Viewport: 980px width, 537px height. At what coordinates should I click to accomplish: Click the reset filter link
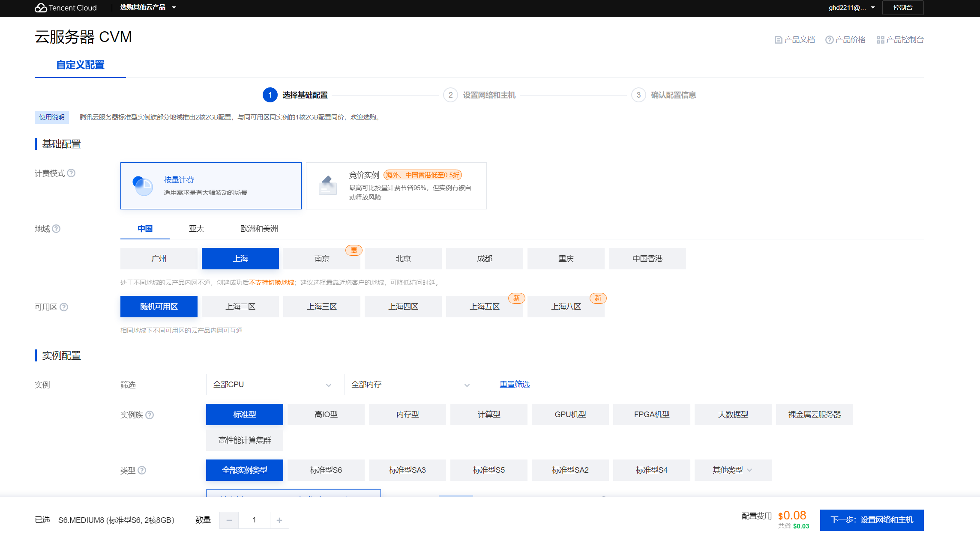coord(514,385)
